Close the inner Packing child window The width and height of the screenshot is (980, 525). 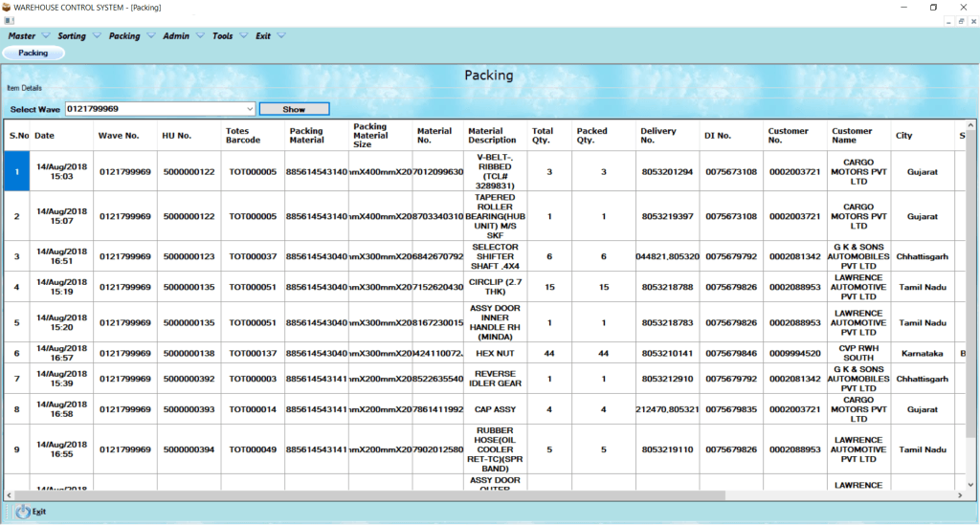[x=973, y=21]
